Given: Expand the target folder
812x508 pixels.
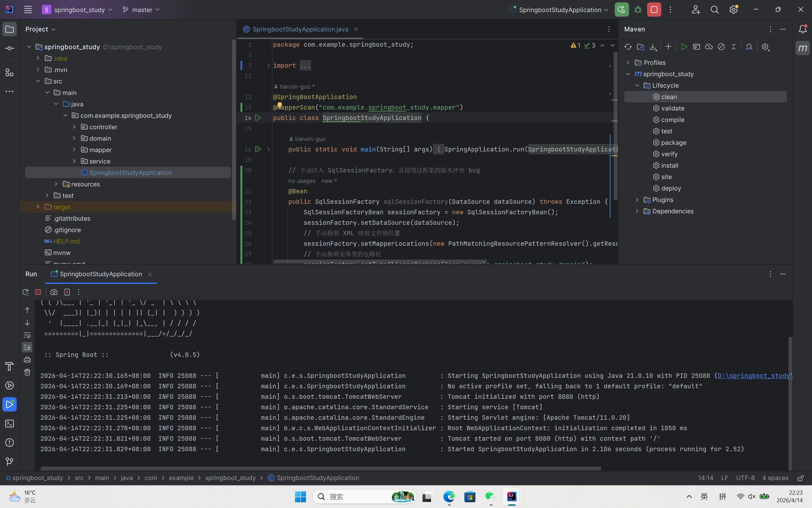Looking at the screenshot, I should coord(38,207).
